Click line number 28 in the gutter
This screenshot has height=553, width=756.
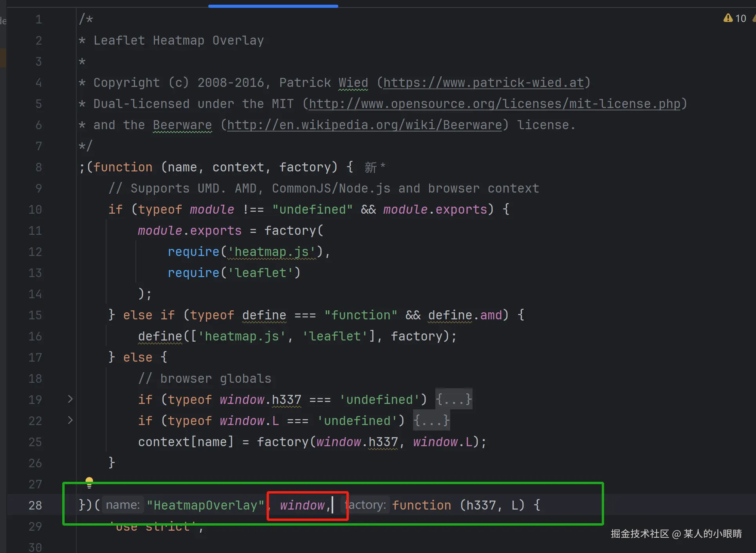(35, 505)
